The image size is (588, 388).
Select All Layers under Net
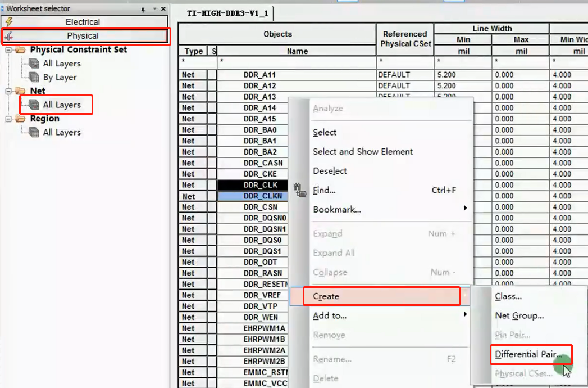click(x=62, y=105)
